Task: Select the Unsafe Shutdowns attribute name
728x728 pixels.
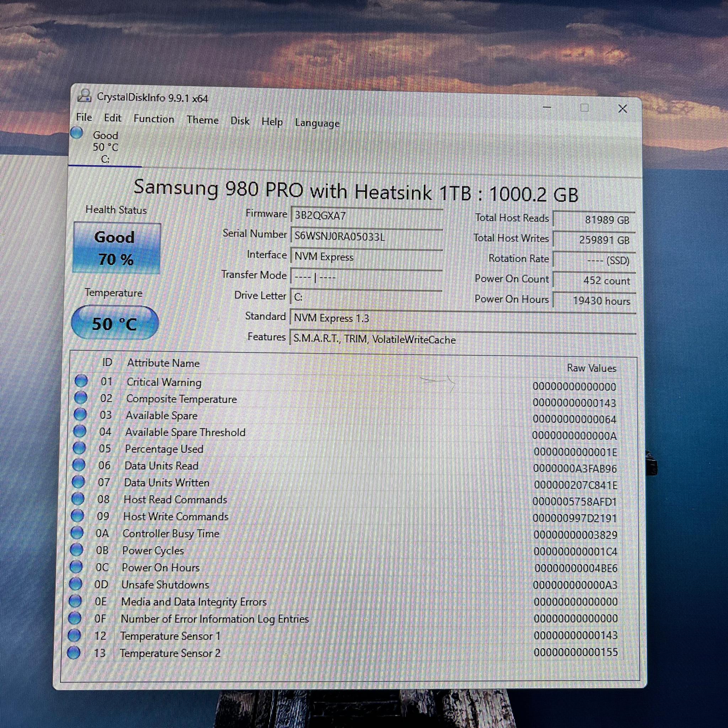Action: point(165,584)
